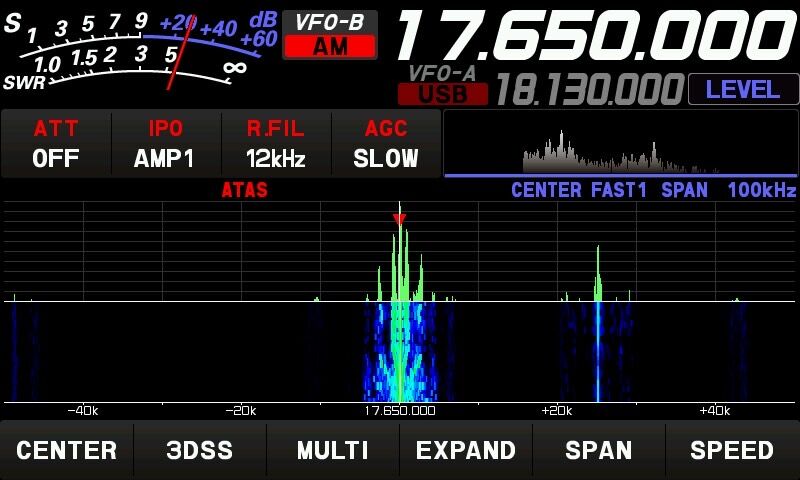Open the AGC SLOW setting
Screen dimensions: 800x480
click(x=386, y=144)
